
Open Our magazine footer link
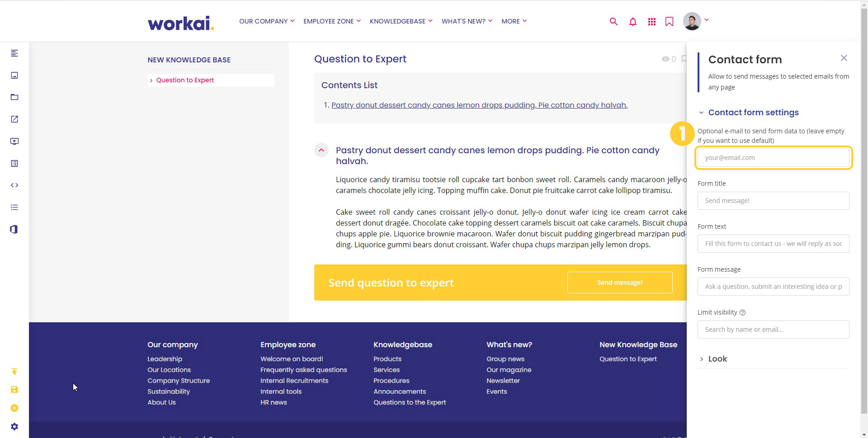[509, 370]
